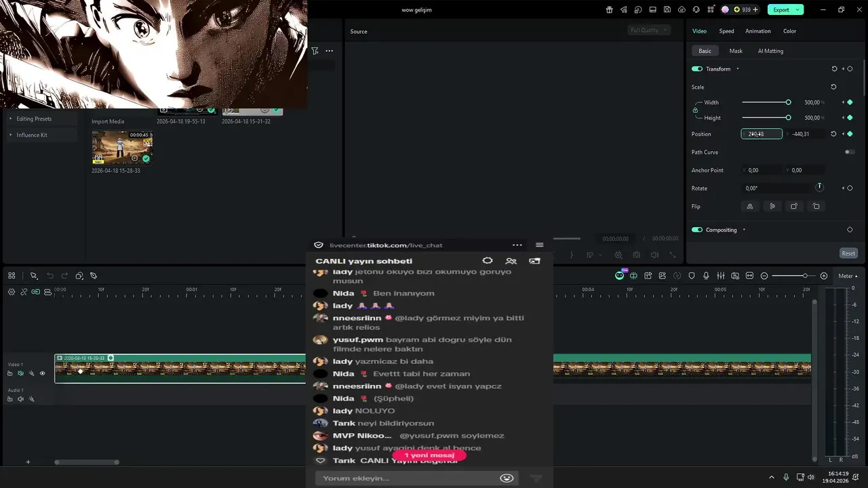
Task: Open the AI copilot icon with Free badge
Action: point(620,275)
